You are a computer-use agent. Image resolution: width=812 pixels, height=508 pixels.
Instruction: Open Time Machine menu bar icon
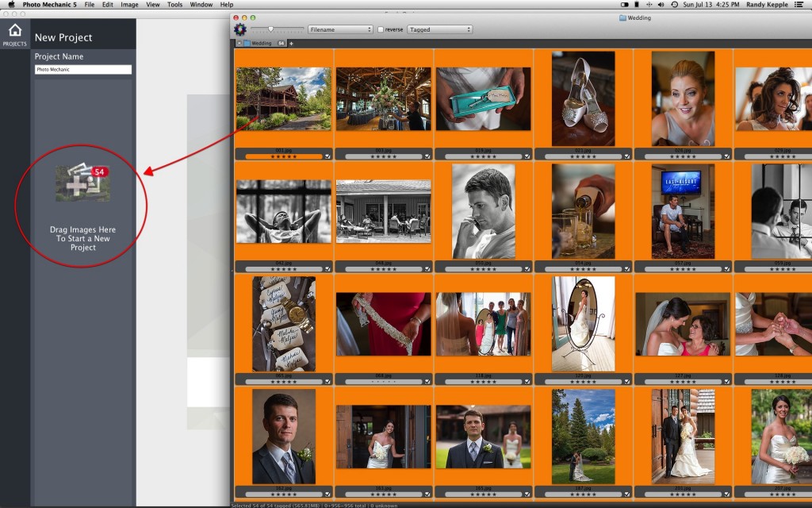click(674, 5)
